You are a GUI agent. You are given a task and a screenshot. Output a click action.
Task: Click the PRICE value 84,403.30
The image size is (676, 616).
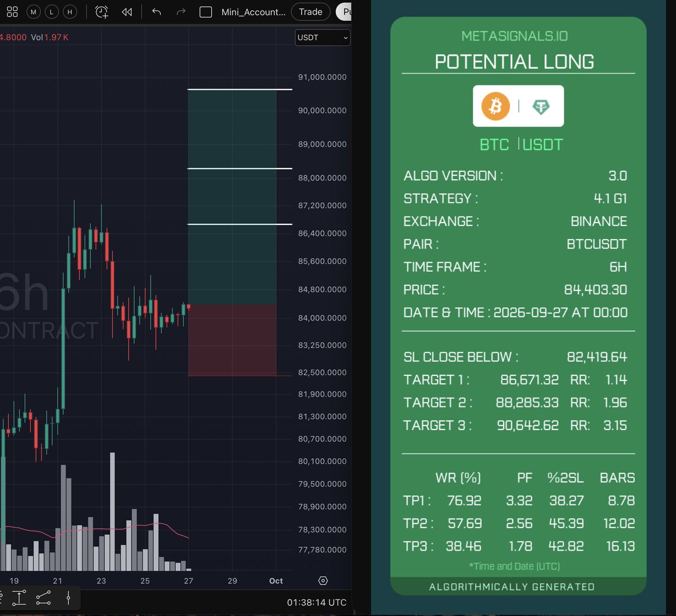point(595,290)
